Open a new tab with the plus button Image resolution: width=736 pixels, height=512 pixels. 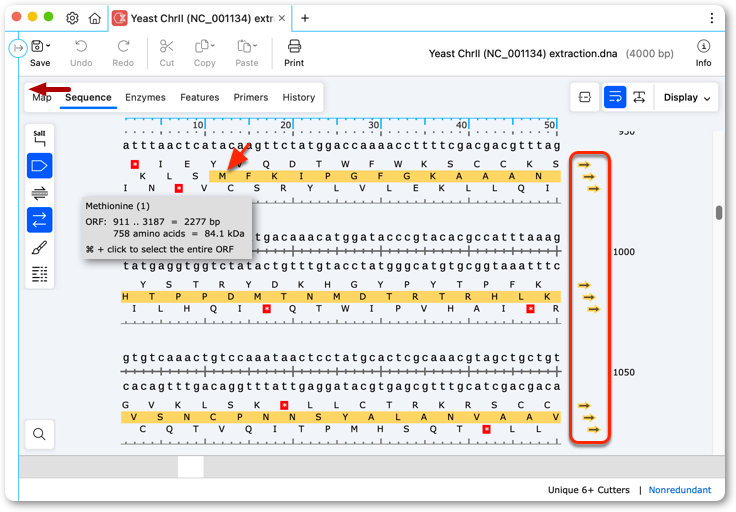(x=305, y=18)
